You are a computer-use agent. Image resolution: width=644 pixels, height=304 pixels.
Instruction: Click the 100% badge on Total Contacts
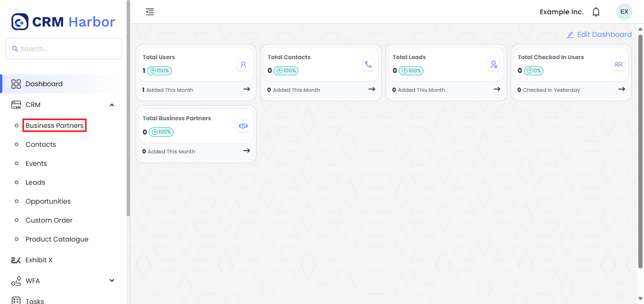point(285,71)
